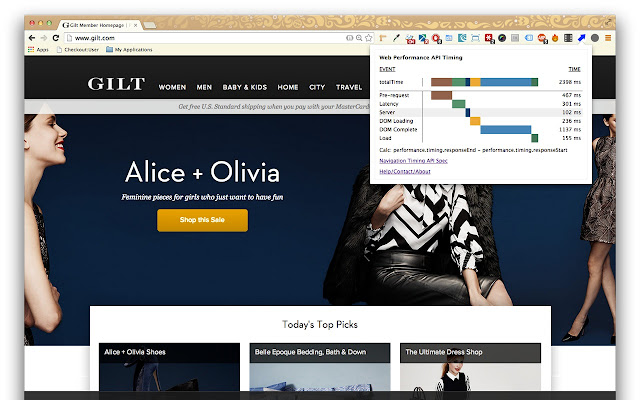Screen dimensions: 640x400
Task: Click the long blue DOM Complete timing bar
Action: tap(506, 129)
